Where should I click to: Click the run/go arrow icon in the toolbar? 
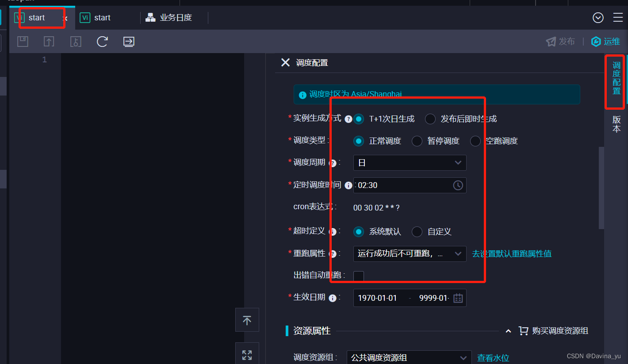point(128,41)
